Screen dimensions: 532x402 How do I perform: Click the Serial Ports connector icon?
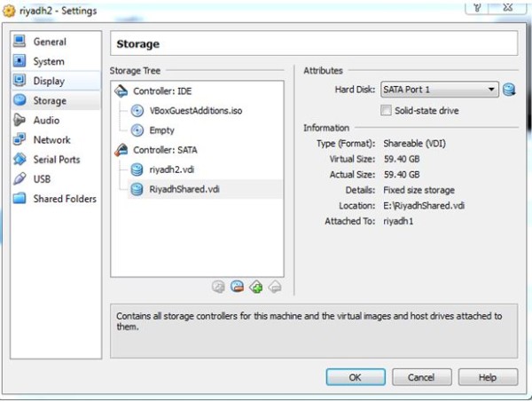tap(20, 159)
